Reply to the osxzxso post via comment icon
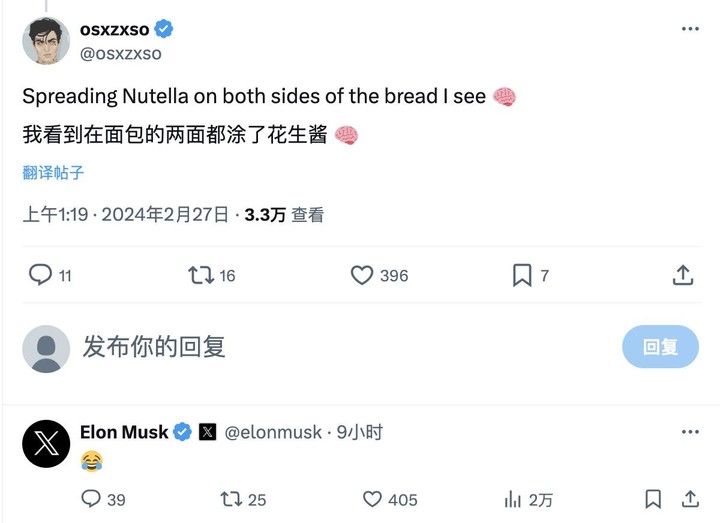This screenshot has height=523, width=720. pos(40,275)
